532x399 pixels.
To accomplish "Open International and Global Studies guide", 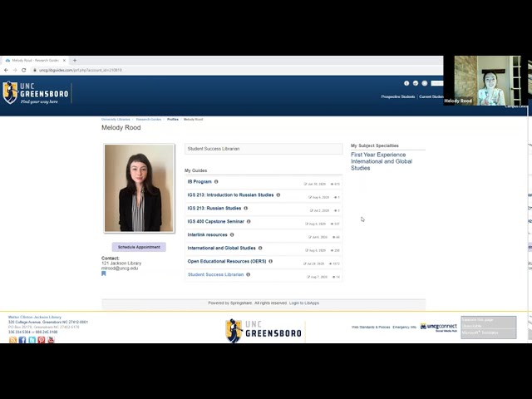I will coord(222,248).
